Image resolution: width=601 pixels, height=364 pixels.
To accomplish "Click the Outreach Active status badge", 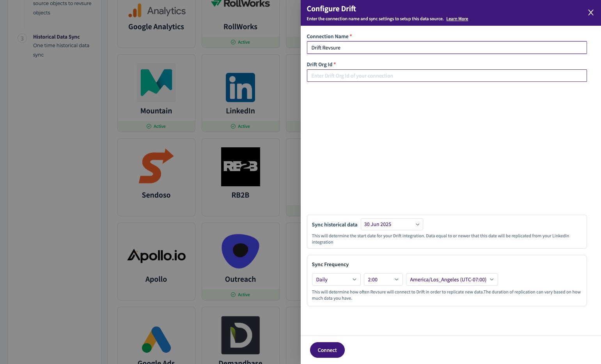I will [x=240, y=295].
